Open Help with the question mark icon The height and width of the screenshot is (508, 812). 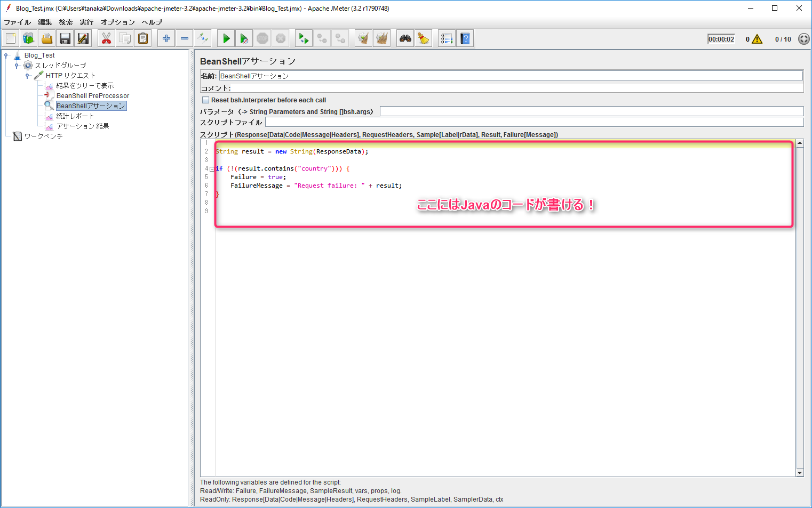pos(465,38)
